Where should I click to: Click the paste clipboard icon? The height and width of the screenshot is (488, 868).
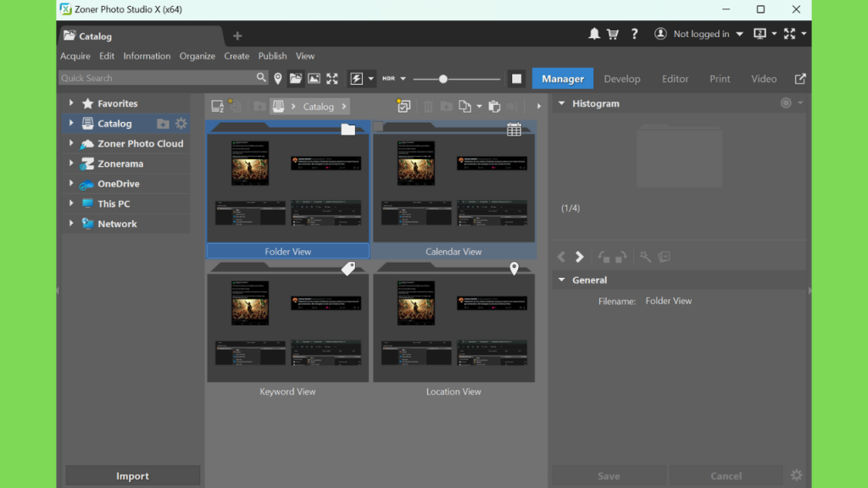click(x=494, y=106)
